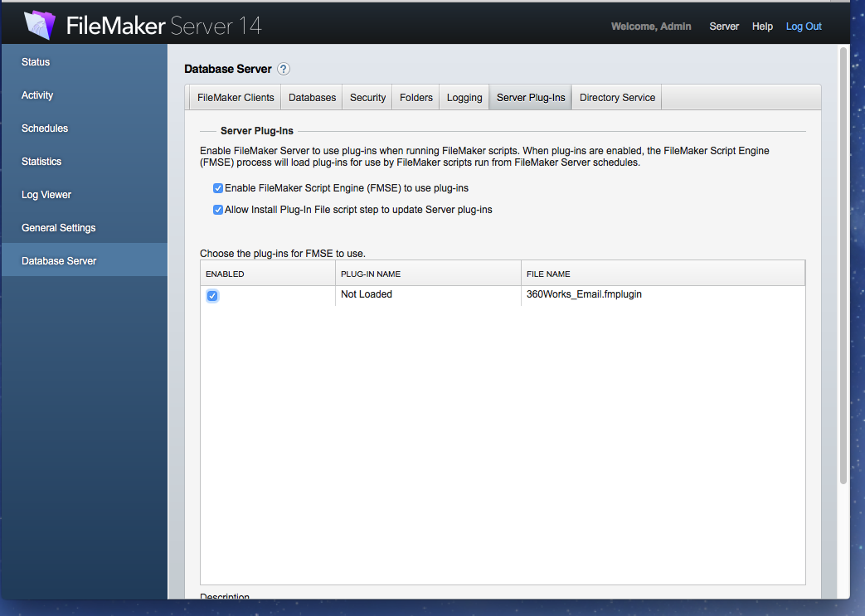Click the page vertical scrollbar
865x616 pixels.
pos(843,265)
